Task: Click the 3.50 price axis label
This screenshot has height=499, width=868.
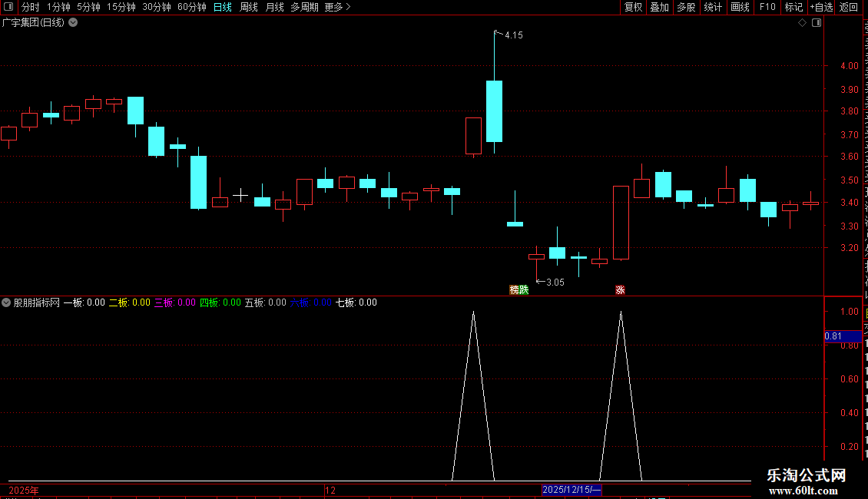Action: [x=849, y=180]
